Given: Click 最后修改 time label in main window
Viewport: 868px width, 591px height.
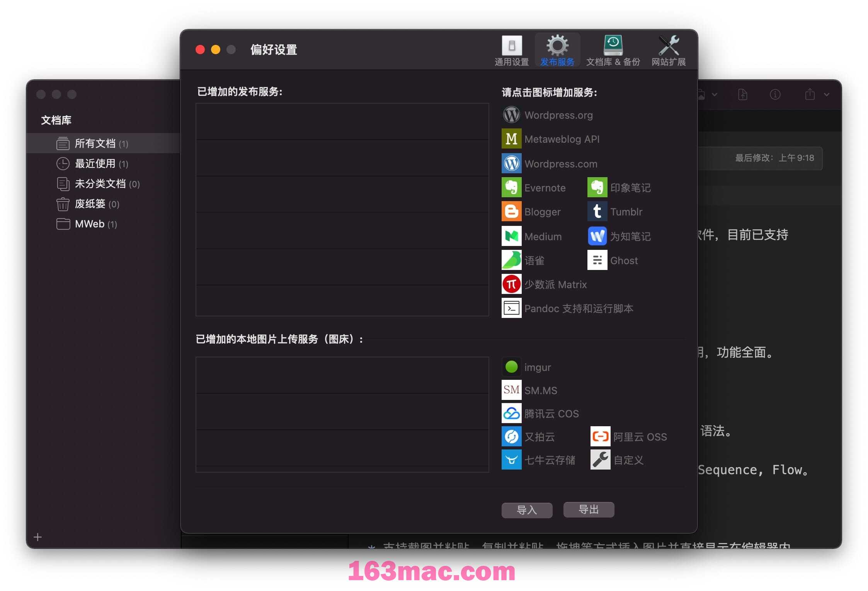Looking at the screenshot, I should 774,158.
